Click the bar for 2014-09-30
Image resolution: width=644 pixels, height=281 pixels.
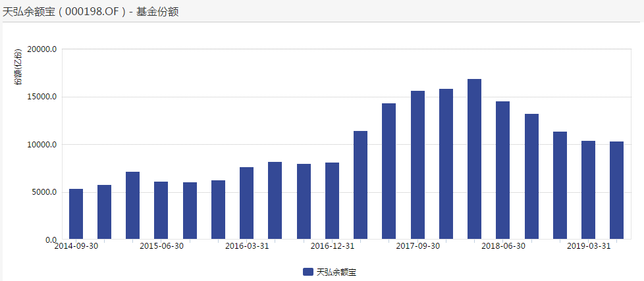pyautogui.click(x=76, y=214)
